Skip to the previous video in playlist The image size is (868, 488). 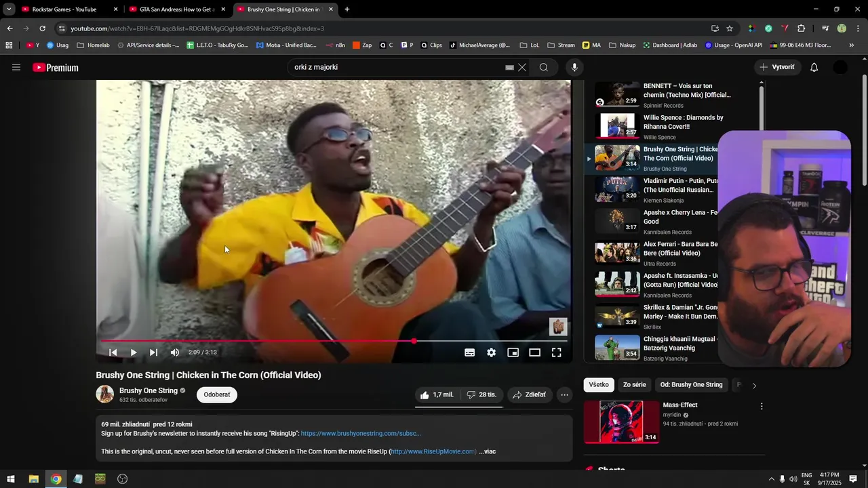113,352
